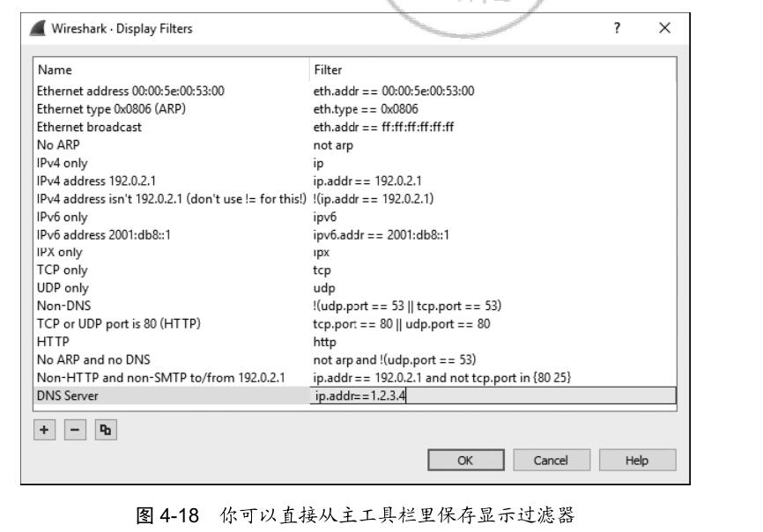Select the 'IPv4 address 192.0.2.1' filter name
Image resolution: width=763 pixels, height=532 pixels.
click(96, 181)
